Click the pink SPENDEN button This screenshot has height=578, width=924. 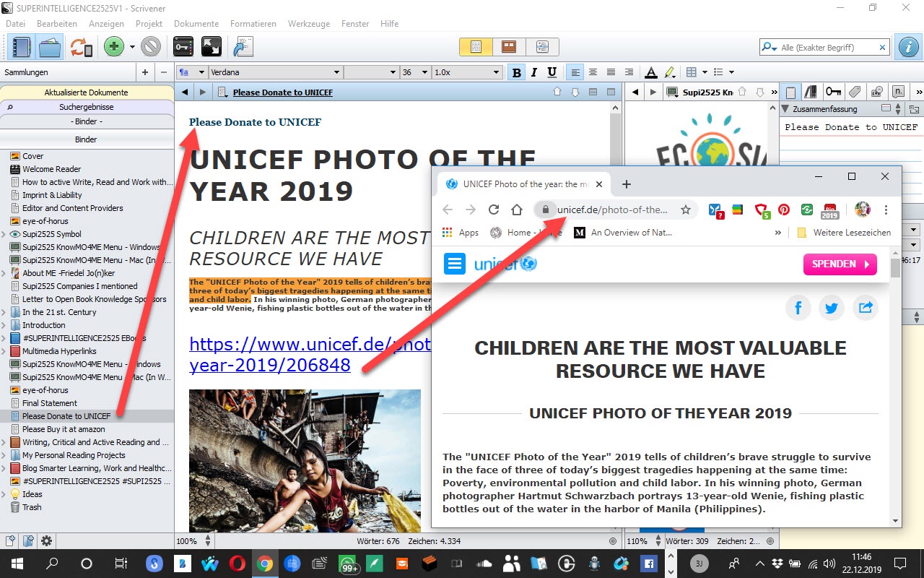[x=840, y=264]
